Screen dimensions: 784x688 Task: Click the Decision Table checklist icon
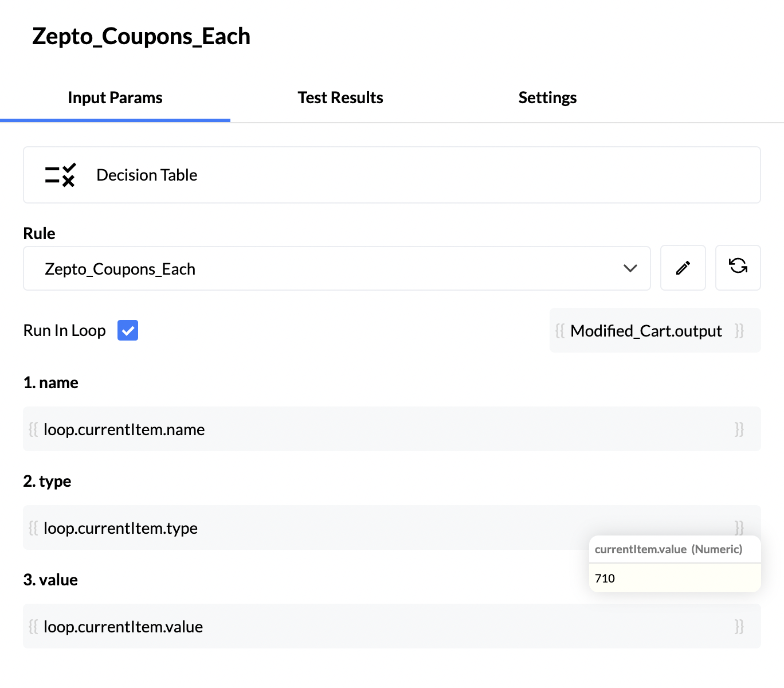[x=60, y=175]
